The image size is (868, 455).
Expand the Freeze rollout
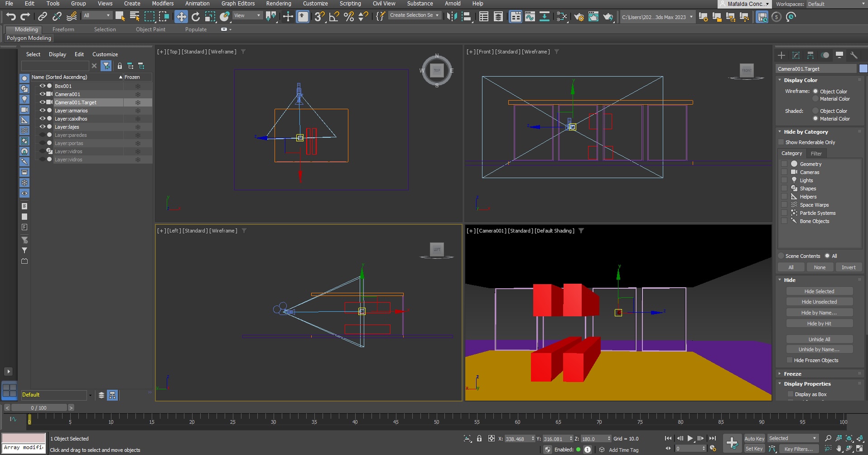(x=792, y=374)
